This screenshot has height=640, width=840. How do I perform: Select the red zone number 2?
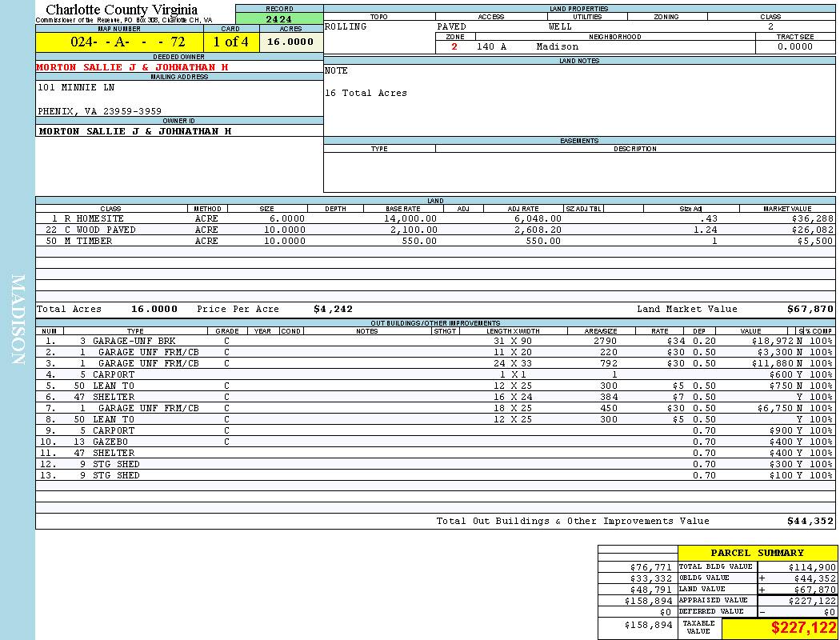click(x=454, y=47)
